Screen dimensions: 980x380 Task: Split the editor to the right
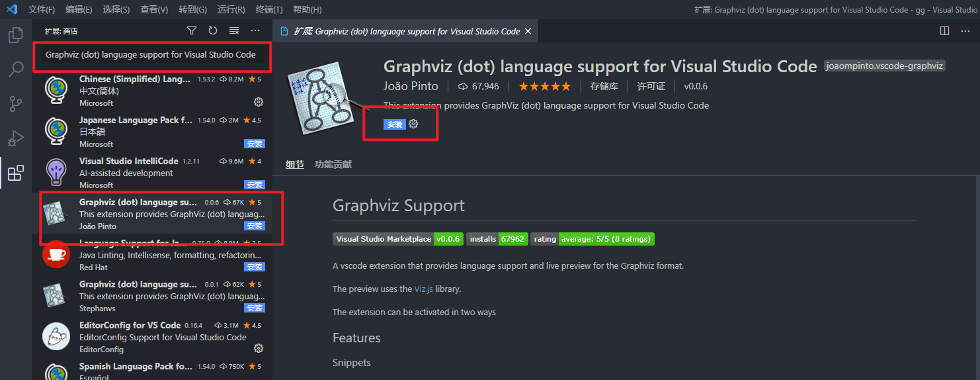945,31
